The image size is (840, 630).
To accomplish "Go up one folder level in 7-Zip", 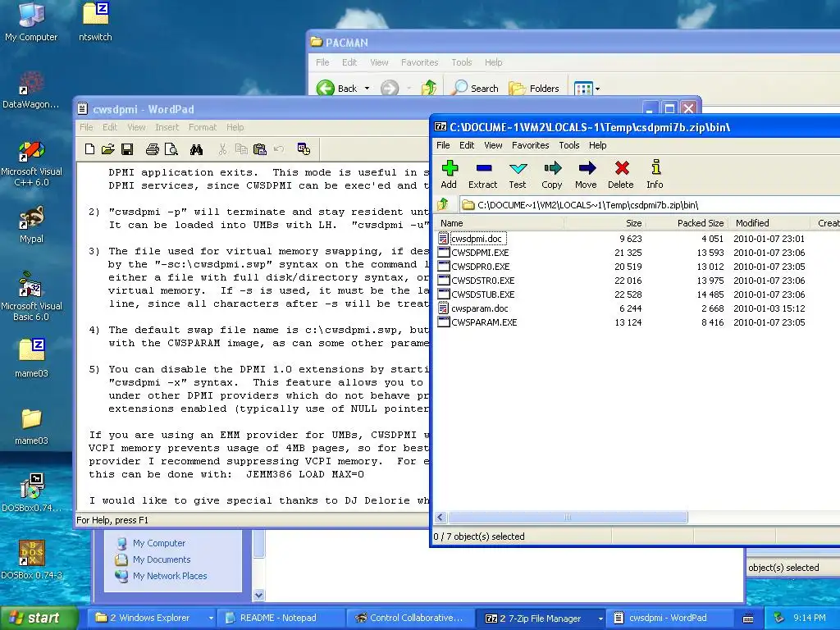I will coord(443,204).
